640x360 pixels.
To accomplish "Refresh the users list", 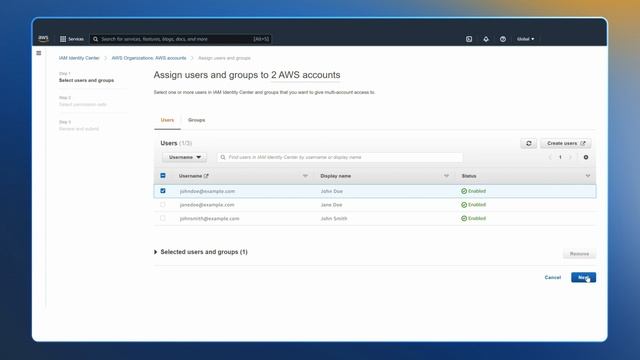I will point(529,143).
